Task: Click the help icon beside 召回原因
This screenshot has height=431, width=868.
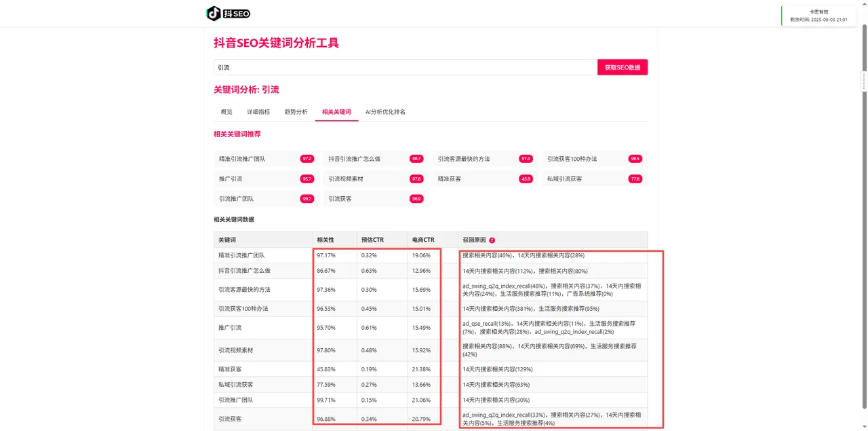Action: (x=492, y=240)
